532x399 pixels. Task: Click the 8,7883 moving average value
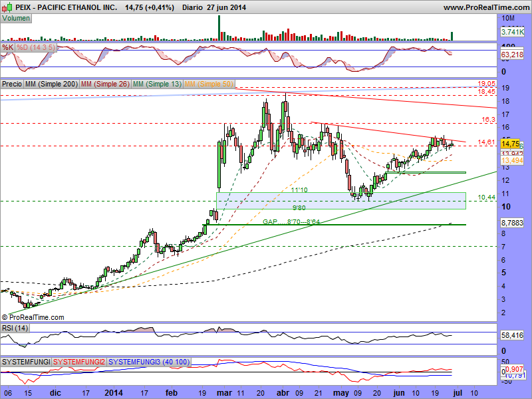[x=512, y=223]
